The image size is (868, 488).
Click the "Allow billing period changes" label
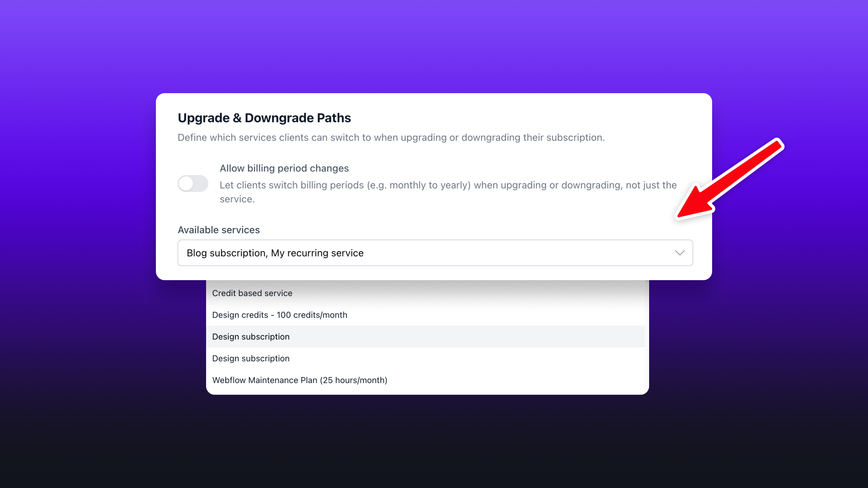coord(284,168)
